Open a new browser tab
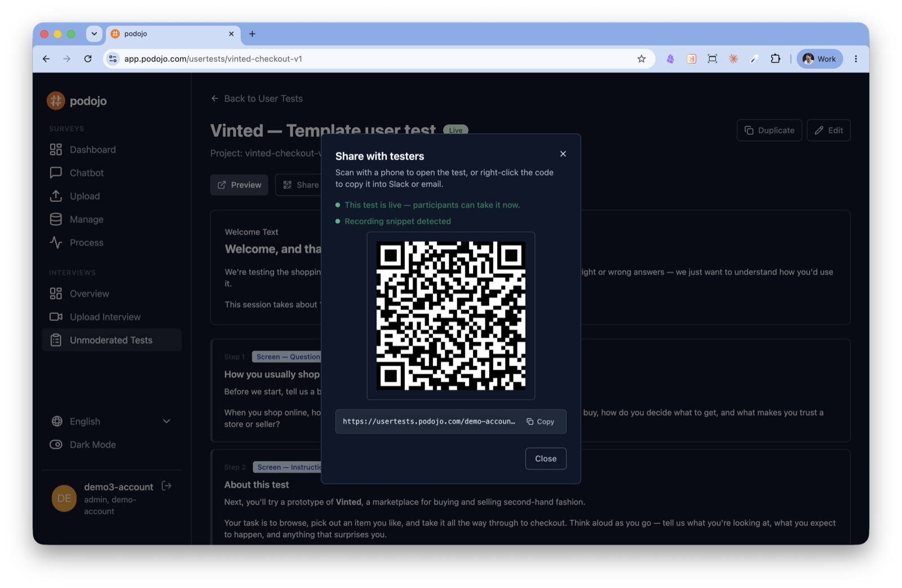This screenshot has width=902, height=588. point(252,34)
